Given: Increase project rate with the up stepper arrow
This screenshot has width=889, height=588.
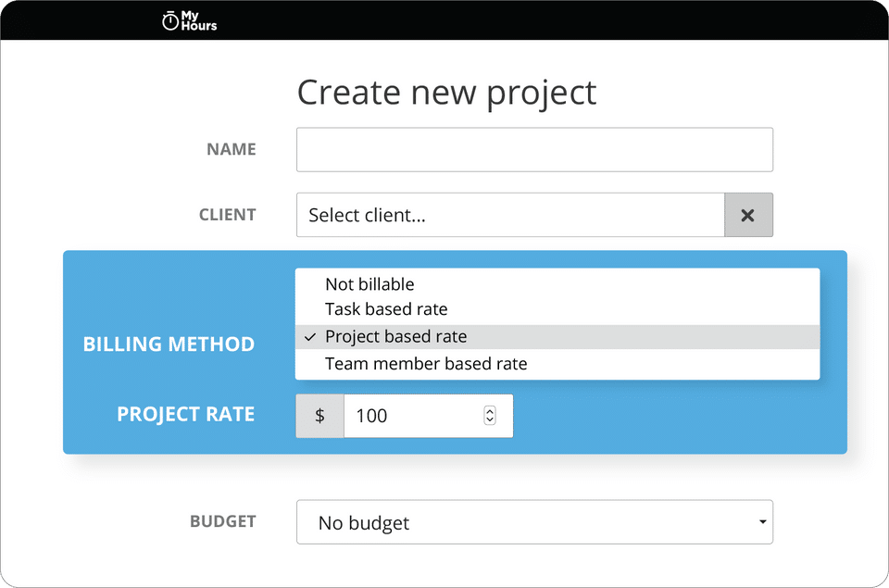Looking at the screenshot, I should coord(490,410).
